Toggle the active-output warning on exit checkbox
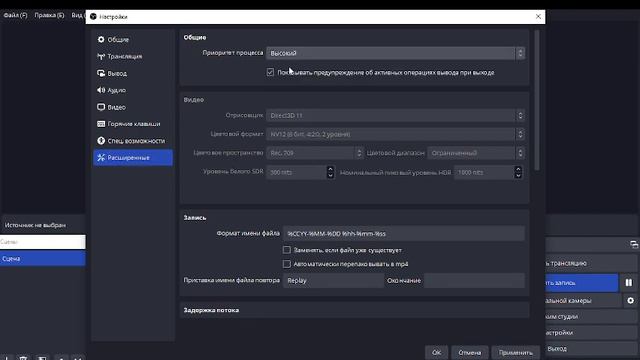 (270, 72)
